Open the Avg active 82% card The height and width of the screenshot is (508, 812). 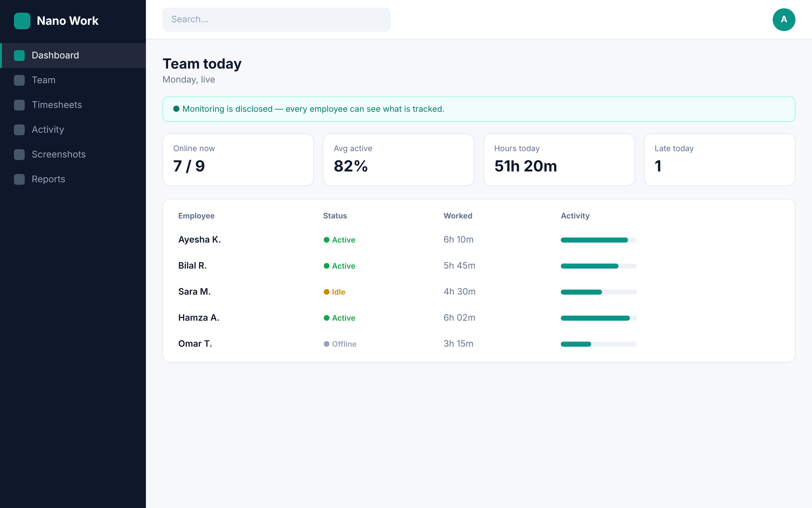(x=399, y=160)
